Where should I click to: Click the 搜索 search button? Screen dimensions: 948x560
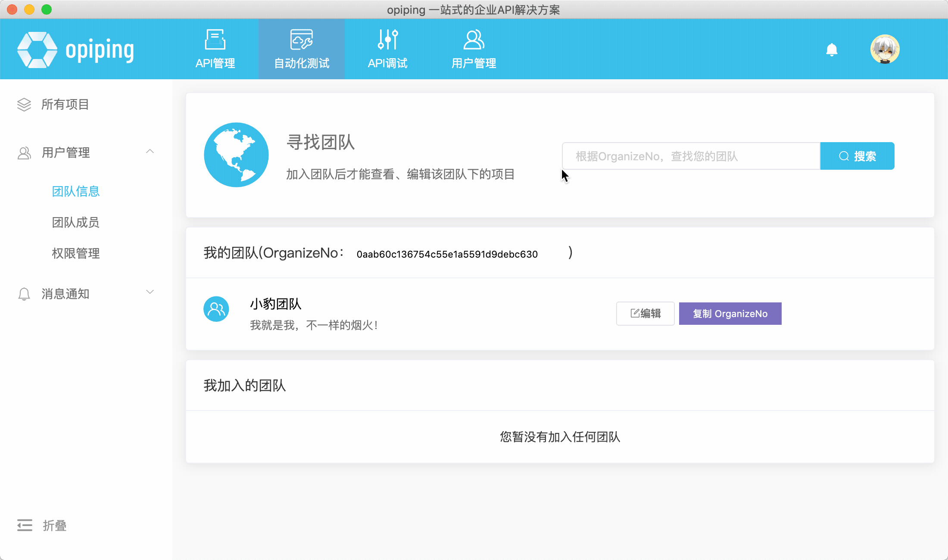click(x=857, y=156)
